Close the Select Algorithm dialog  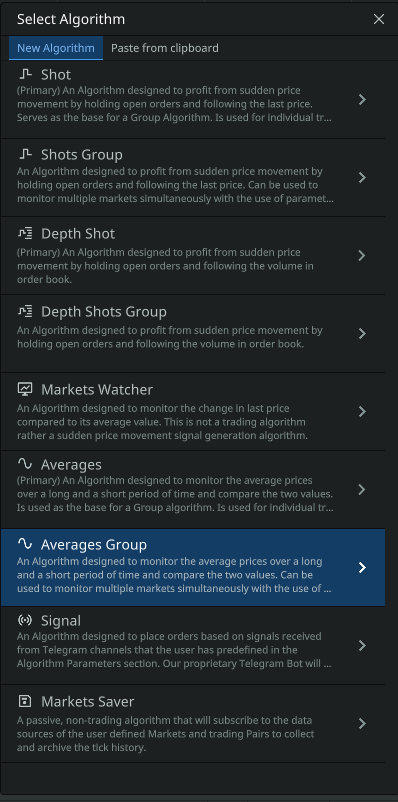379,19
